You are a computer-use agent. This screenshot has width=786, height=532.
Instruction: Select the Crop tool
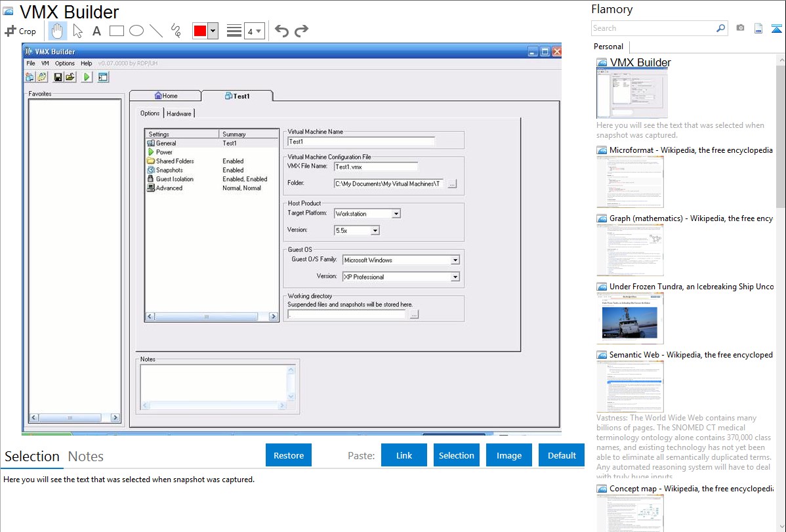click(x=20, y=31)
